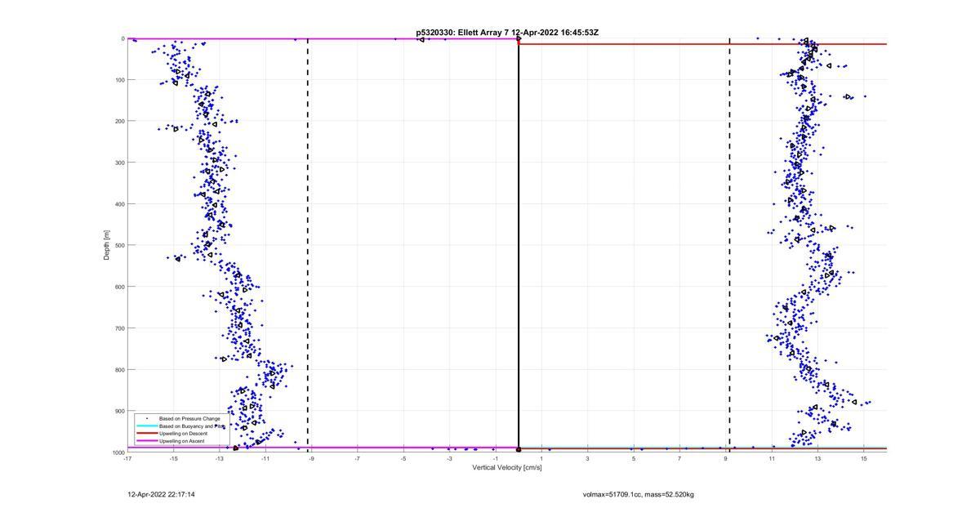Click the '400' depth tick label
The image size is (980, 508).
118,204
